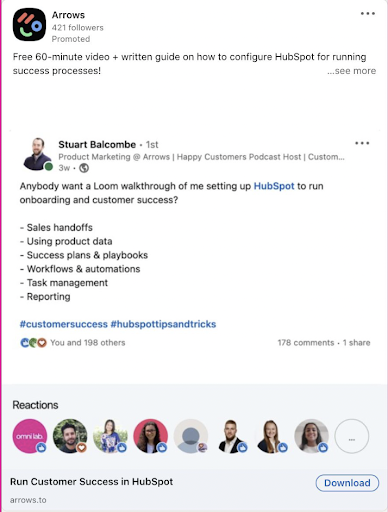Open the #hubspottipsandtricks hashtag
The image size is (388, 512).
tap(163, 324)
